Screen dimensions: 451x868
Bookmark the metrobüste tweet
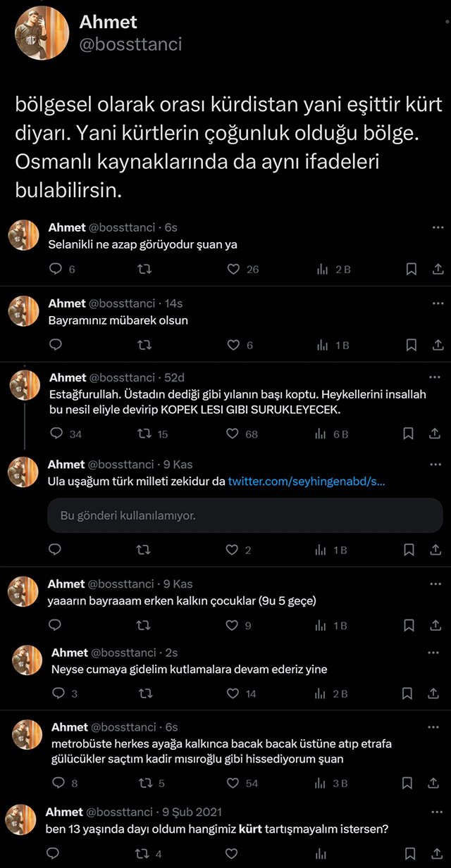tap(407, 783)
